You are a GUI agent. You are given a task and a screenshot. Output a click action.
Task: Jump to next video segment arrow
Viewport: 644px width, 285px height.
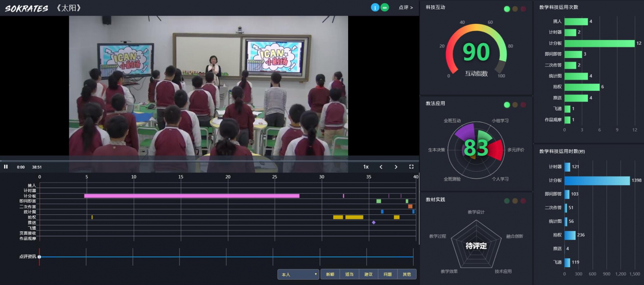click(396, 166)
